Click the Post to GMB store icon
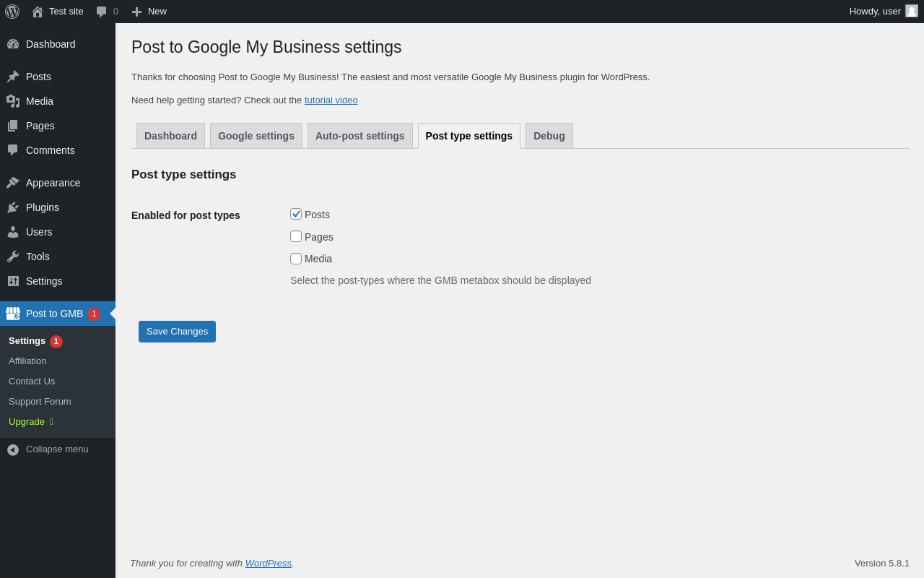This screenshot has width=924, height=578. pyautogui.click(x=13, y=314)
